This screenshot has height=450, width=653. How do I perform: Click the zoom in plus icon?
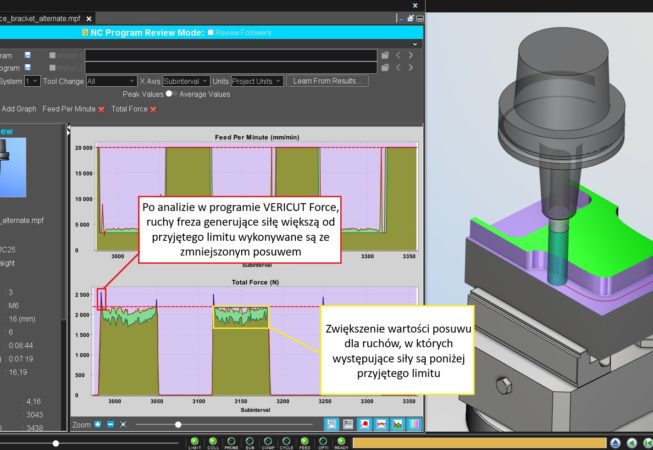coord(97,425)
